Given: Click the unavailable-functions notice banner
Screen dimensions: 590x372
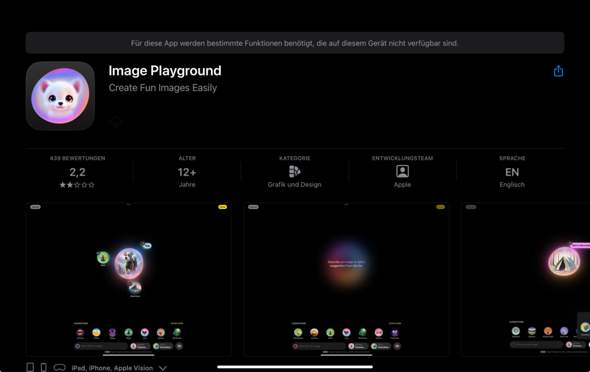Looking at the screenshot, I should [295, 43].
